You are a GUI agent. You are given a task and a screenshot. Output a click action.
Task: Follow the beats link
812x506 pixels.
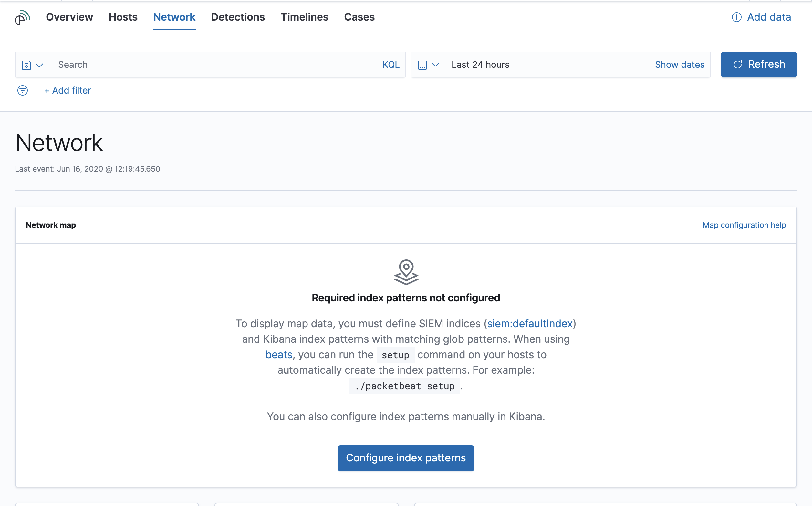279,355
